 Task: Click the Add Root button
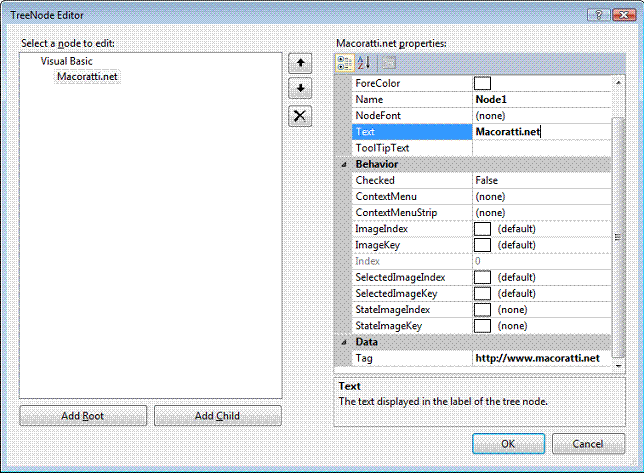(83, 416)
